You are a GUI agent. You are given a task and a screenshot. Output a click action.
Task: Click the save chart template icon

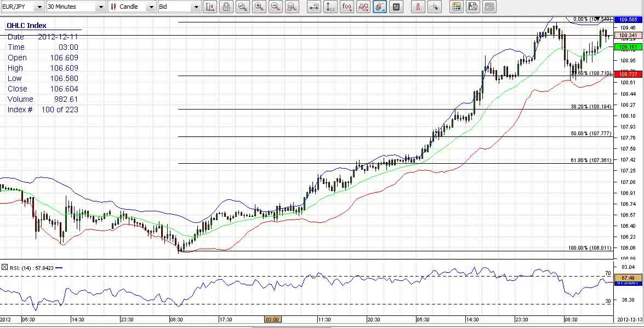point(473,7)
